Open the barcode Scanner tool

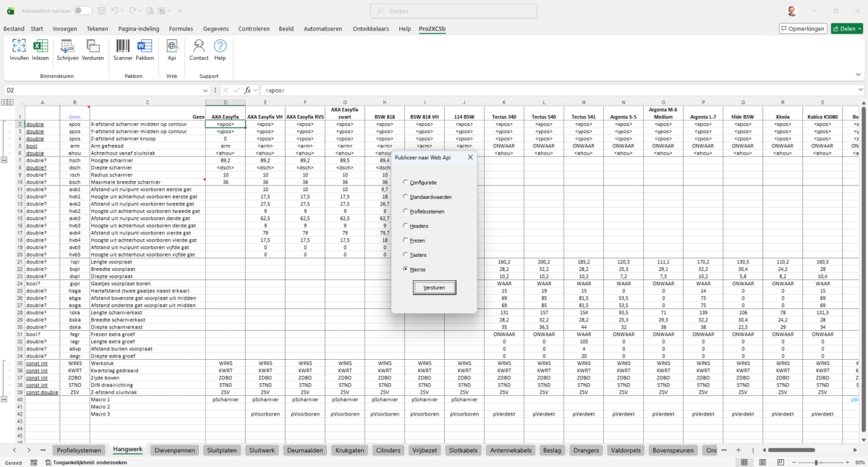[123, 49]
